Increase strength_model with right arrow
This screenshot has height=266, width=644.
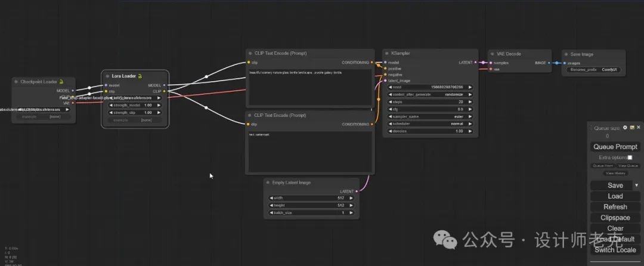pos(159,106)
